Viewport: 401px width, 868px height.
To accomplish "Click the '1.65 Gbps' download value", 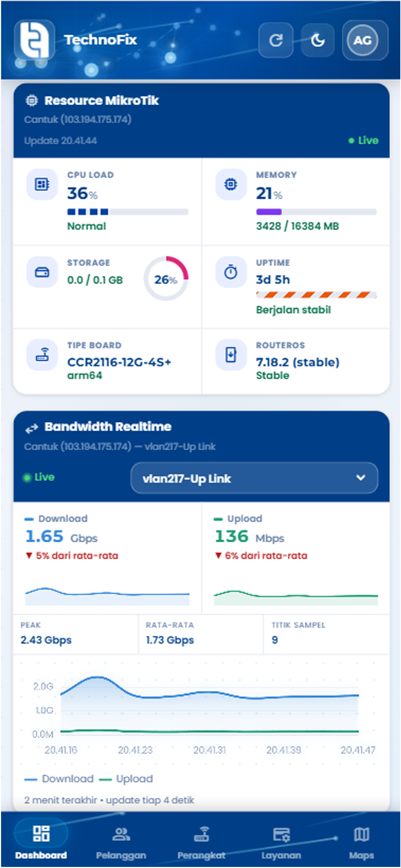I will [x=61, y=537].
